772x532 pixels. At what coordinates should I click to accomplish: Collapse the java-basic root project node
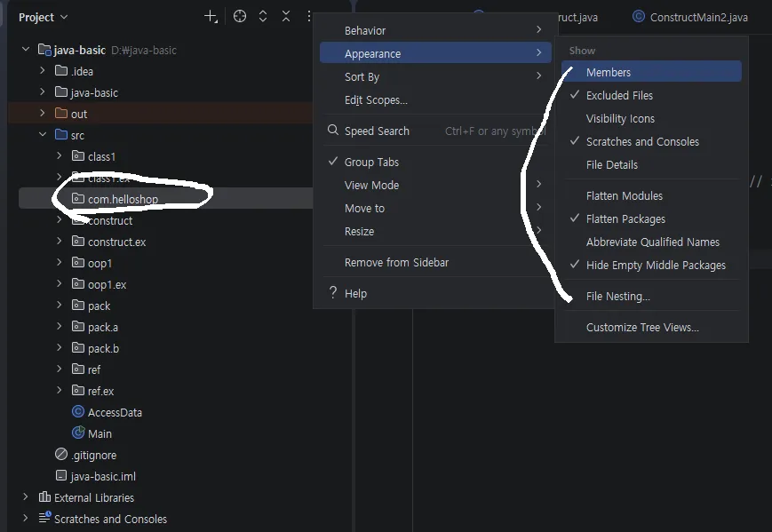click(26, 49)
